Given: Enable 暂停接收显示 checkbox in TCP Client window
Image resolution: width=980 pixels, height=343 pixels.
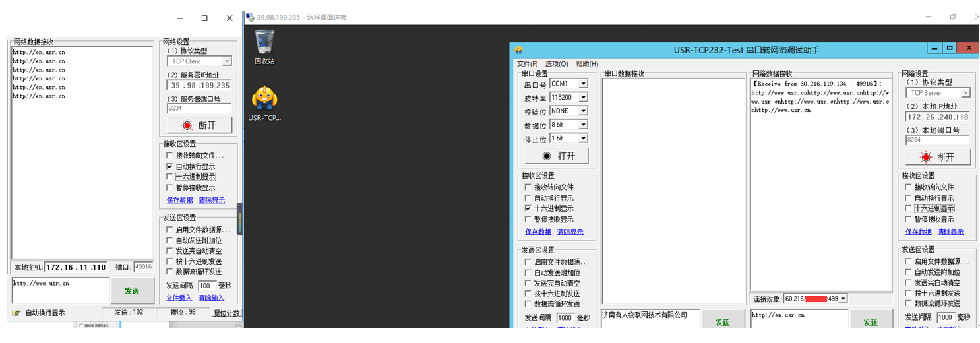Looking at the screenshot, I should click(169, 187).
